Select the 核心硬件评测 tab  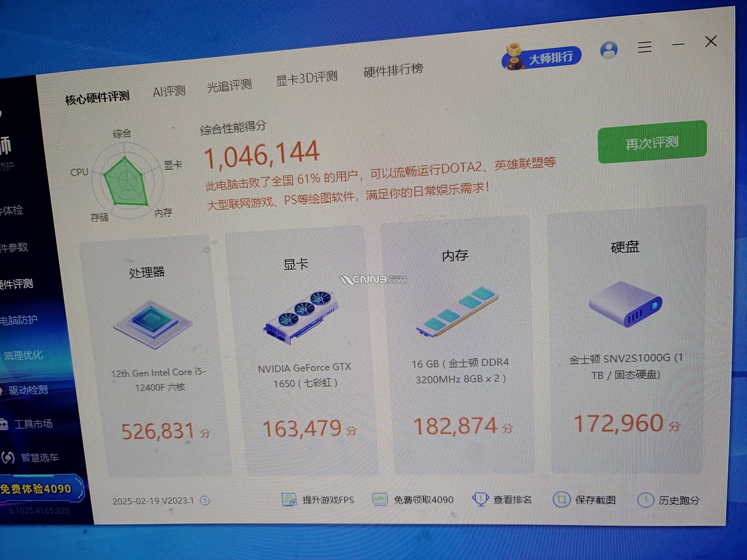point(97,97)
